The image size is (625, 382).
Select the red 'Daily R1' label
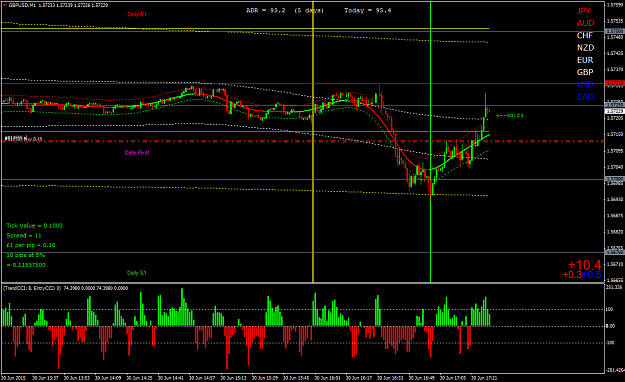point(137,14)
